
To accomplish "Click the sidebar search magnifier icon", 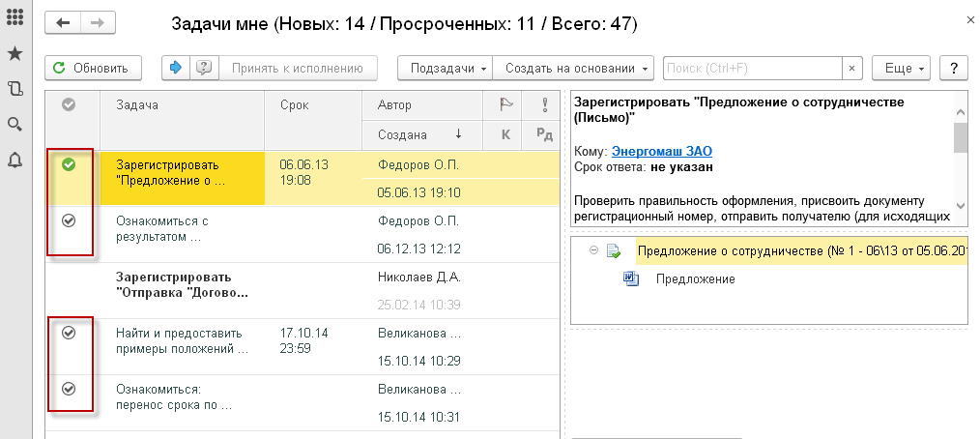I will (14, 124).
